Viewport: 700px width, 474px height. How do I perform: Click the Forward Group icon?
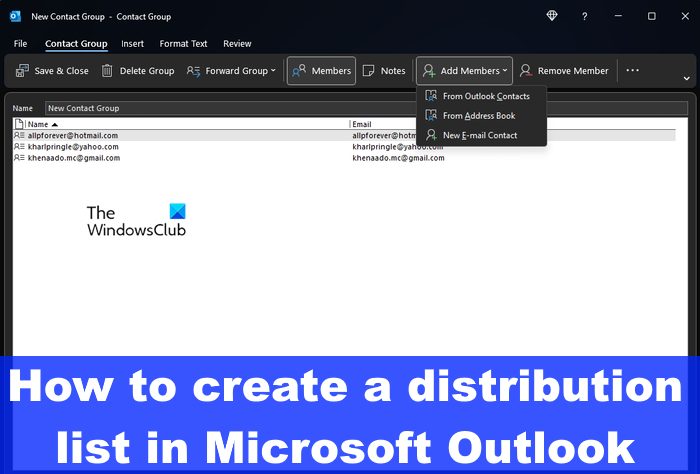point(193,71)
